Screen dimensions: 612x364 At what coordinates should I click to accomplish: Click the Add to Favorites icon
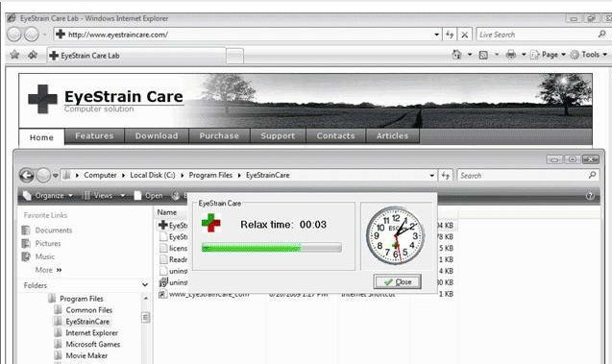coord(33,55)
